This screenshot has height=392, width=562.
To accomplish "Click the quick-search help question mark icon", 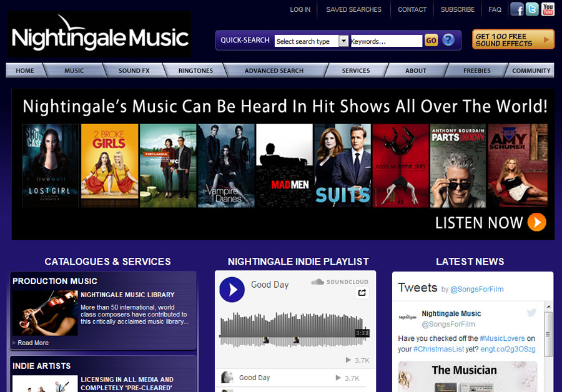I will point(448,41).
